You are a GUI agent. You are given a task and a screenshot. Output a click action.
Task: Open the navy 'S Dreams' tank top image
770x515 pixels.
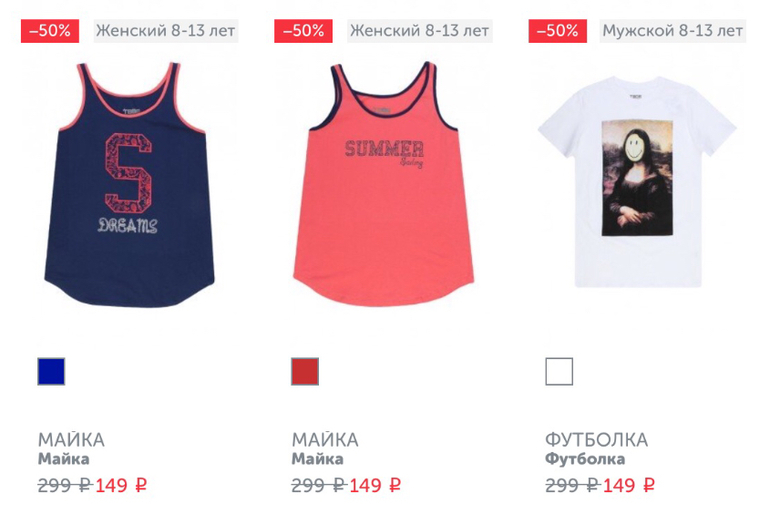click(x=130, y=185)
